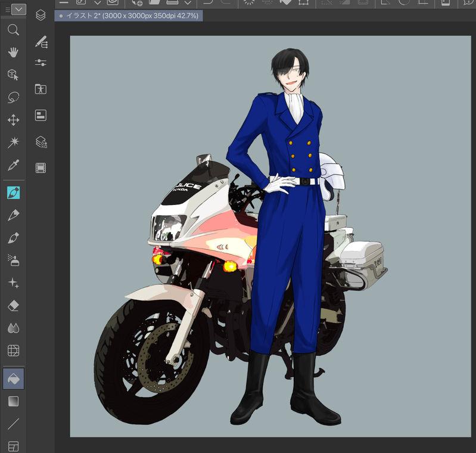Open the Layer palette stack icon

pos(41,15)
